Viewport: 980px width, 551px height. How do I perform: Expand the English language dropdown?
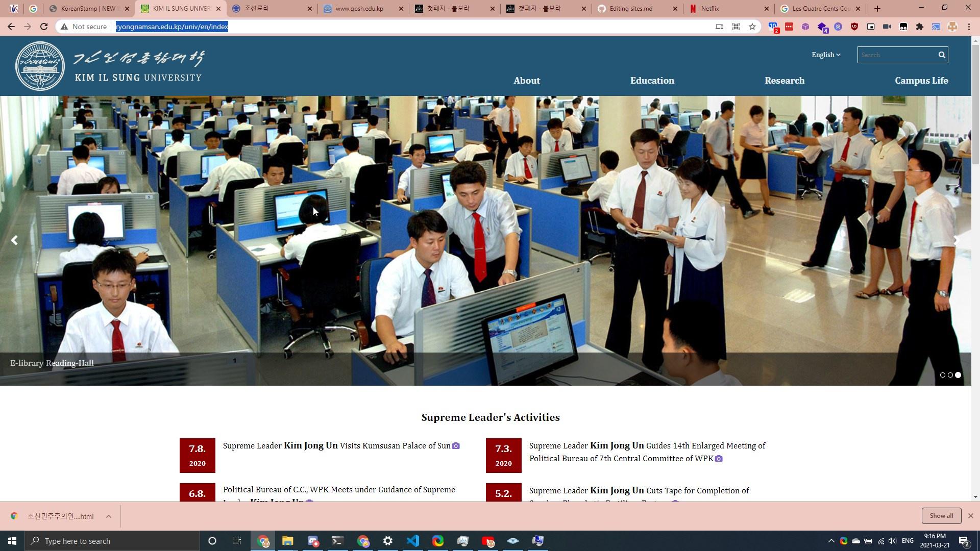click(x=825, y=55)
